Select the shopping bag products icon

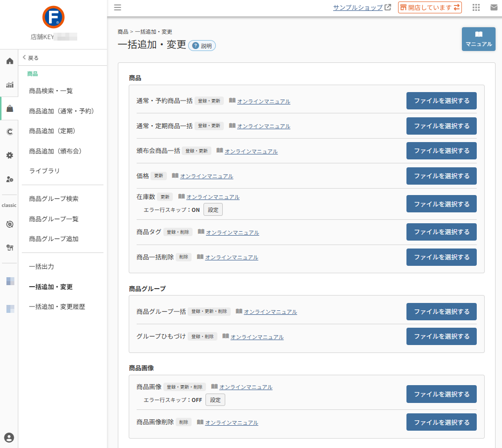(x=10, y=108)
